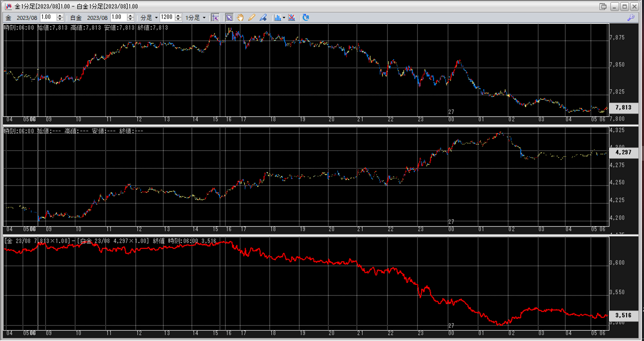The image size is (644, 341).
Task: Select the drawing edit tool icon
Action: (x=263, y=18)
